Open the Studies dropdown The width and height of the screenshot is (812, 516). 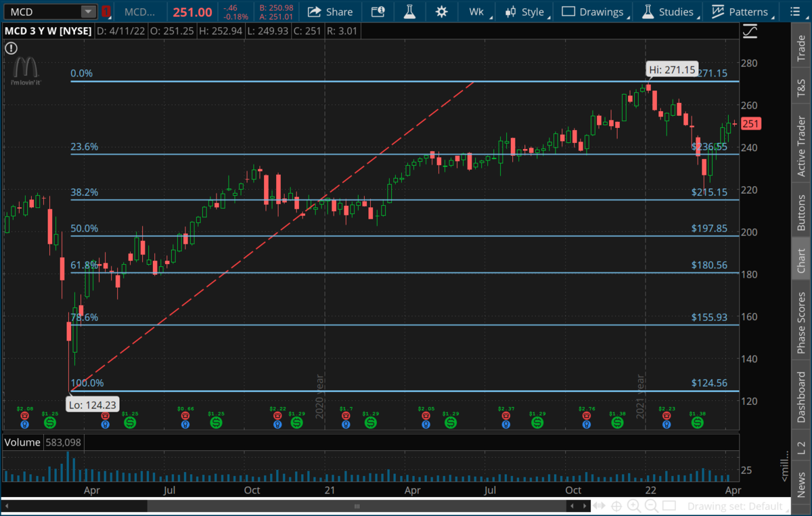tap(669, 12)
